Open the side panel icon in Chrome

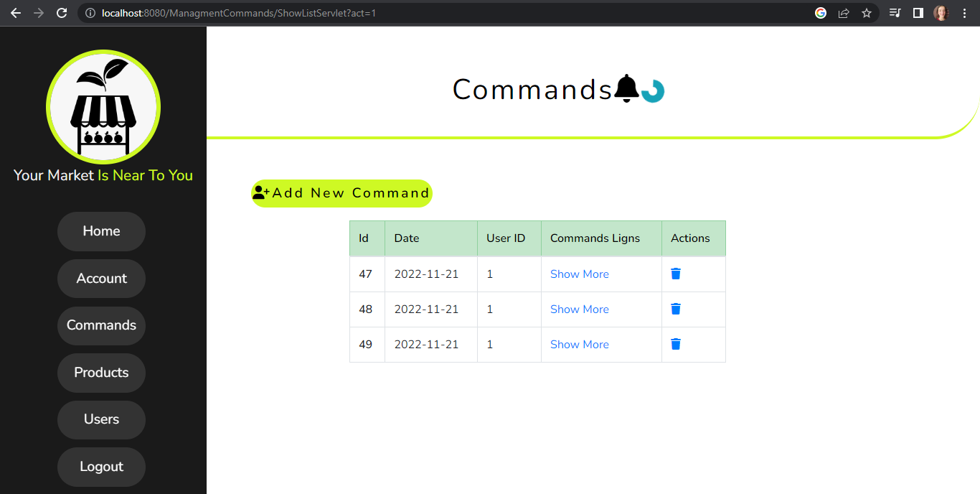tap(918, 12)
